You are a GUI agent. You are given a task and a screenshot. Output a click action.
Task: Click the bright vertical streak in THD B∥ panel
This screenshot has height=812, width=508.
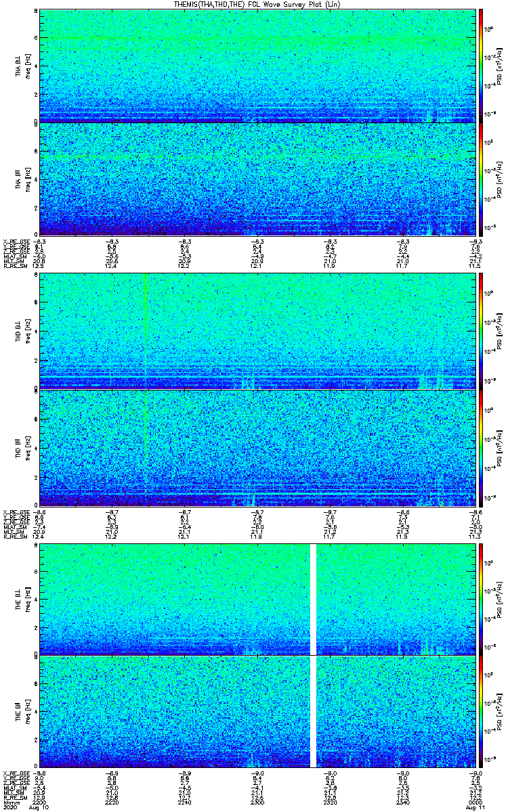point(146,436)
